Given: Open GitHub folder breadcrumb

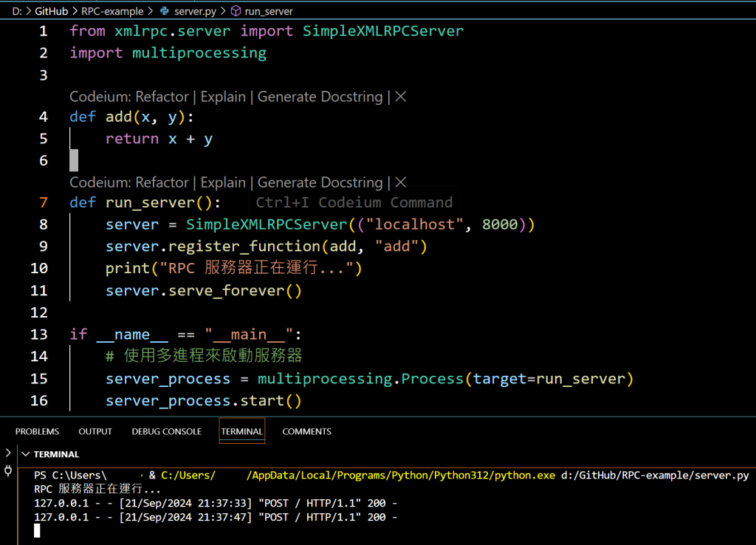Looking at the screenshot, I should [51, 11].
